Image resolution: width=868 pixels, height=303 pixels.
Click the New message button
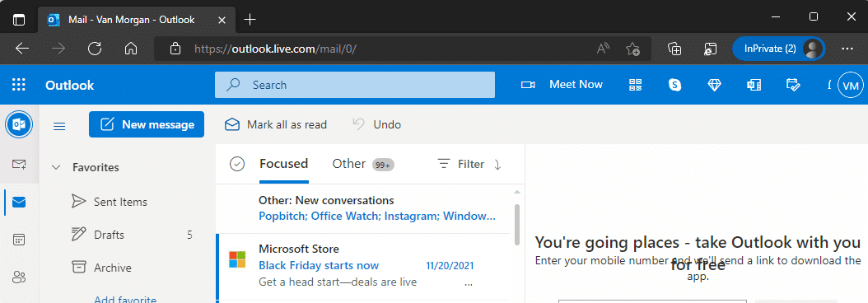[x=146, y=124]
